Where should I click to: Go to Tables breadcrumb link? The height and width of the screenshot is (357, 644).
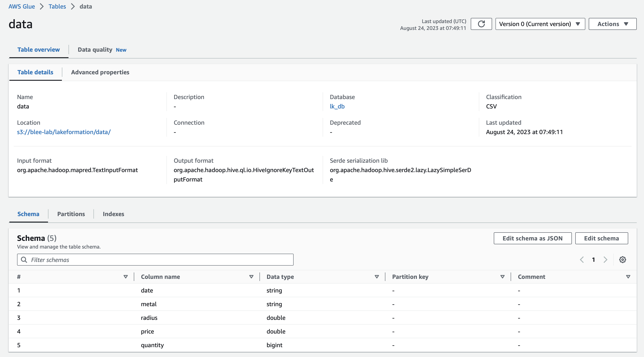57,6
